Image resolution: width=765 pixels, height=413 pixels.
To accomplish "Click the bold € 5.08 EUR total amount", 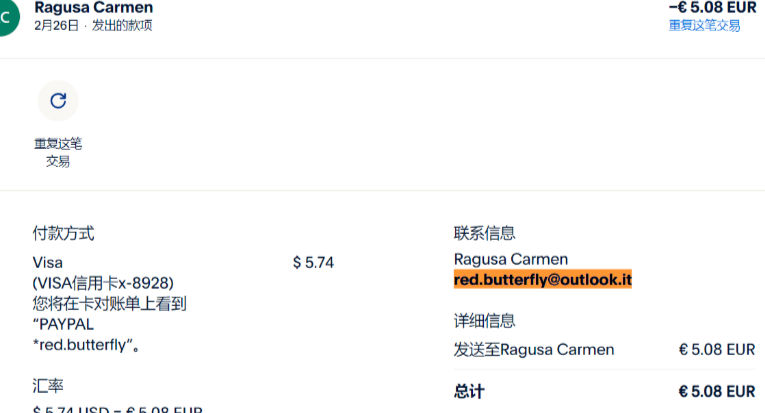I will coord(717,392).
